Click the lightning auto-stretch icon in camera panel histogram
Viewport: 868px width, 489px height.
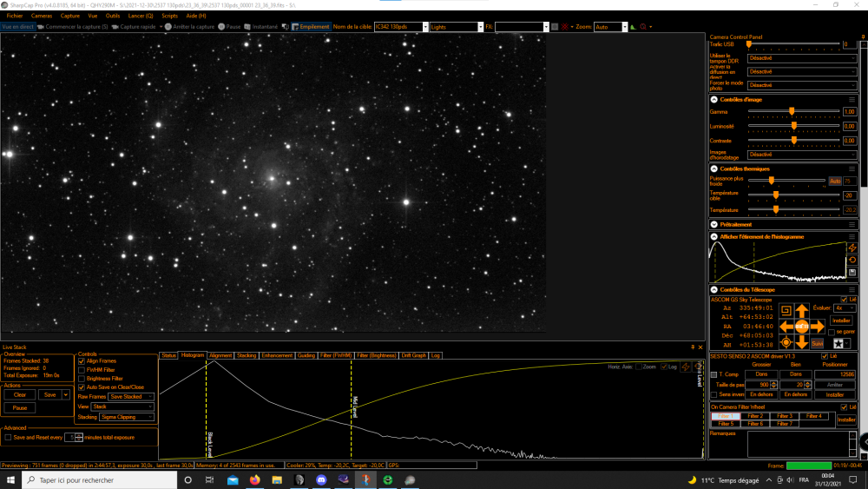click(x=852, y=248)
